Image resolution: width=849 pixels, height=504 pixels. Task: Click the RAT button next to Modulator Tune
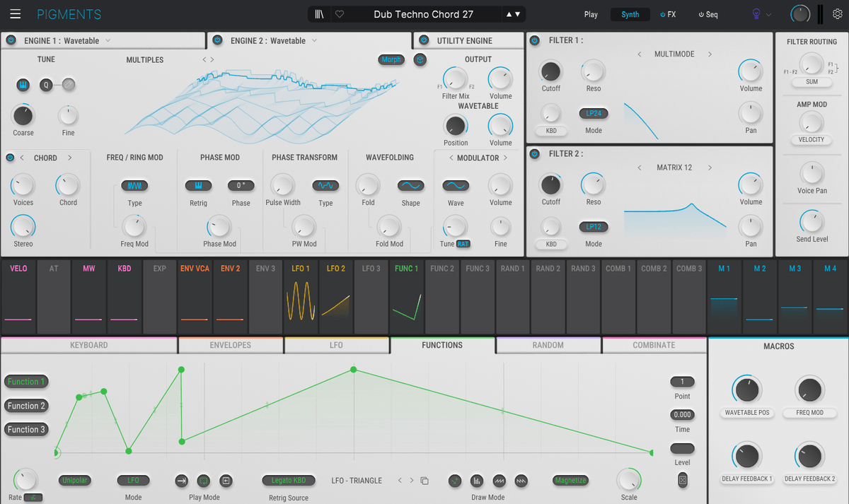click(463, 244)
